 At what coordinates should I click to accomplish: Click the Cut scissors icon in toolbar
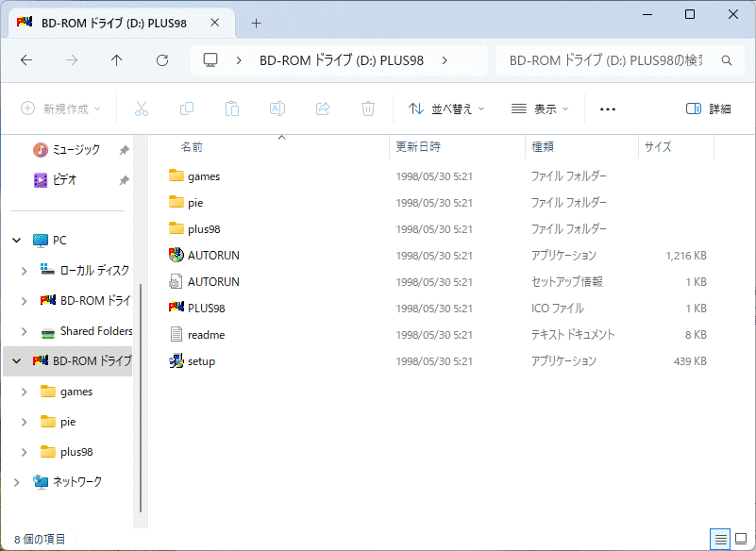pos(142,109)
